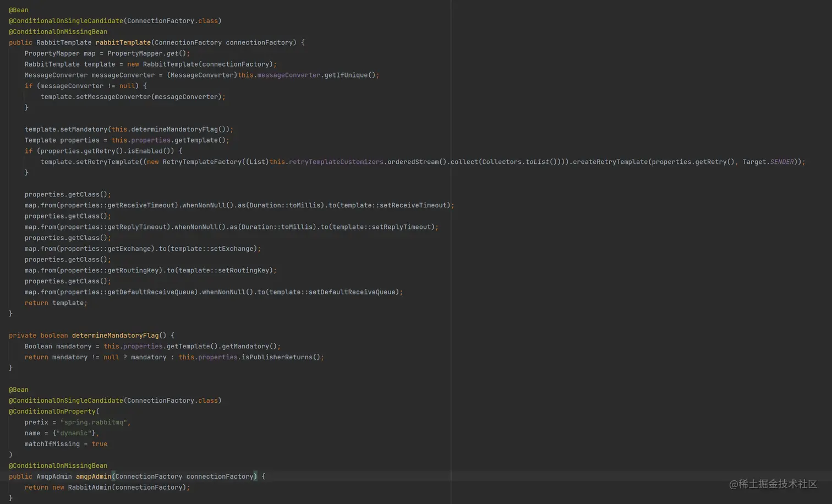The width and height of the screenshot is (832, 504).
Task: Click the "dynamic" name string
Action: (74, 433)
